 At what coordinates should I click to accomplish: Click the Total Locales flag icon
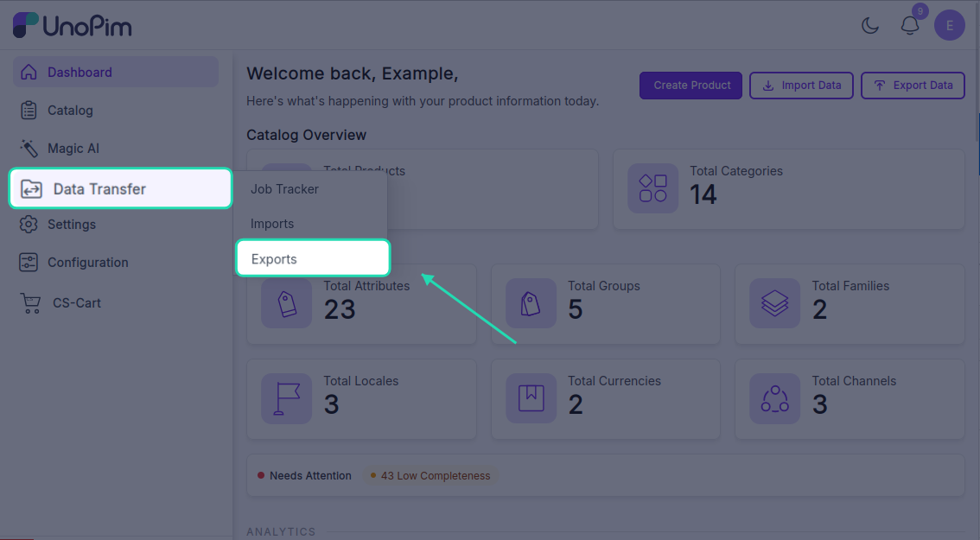(x=286, y=398)
